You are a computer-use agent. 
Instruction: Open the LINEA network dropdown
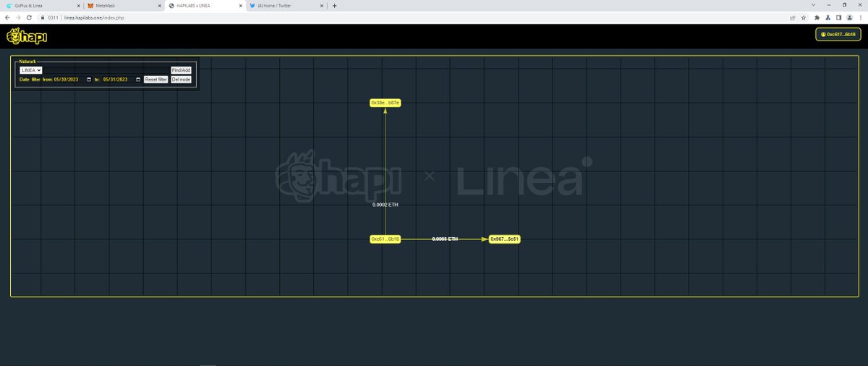coord(31,70)
